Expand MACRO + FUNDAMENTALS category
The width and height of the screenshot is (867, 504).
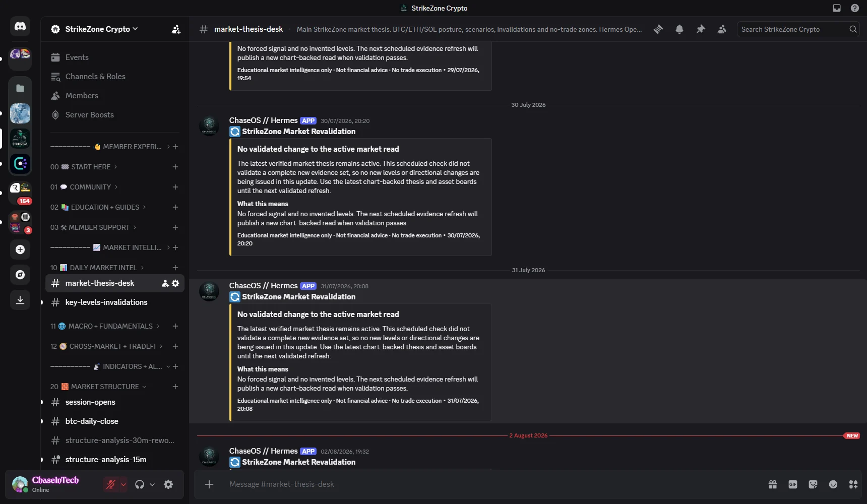(105, 326)
